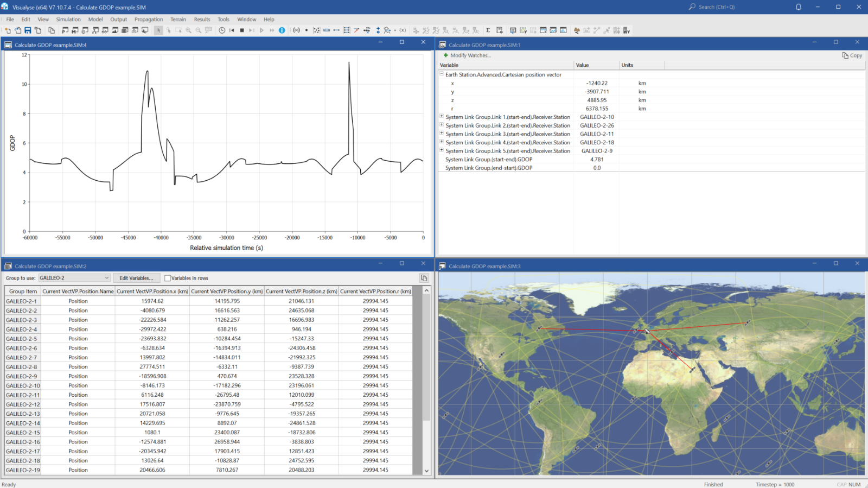Click the link group icon in toolbar

[x=346, y=30]
